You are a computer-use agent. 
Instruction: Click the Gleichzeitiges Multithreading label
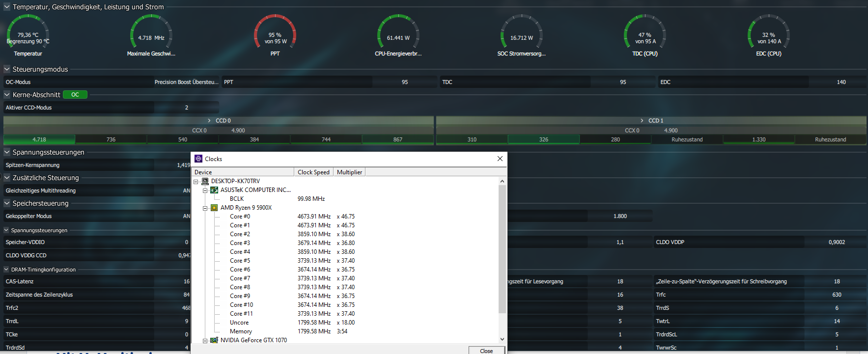(41, 191)
